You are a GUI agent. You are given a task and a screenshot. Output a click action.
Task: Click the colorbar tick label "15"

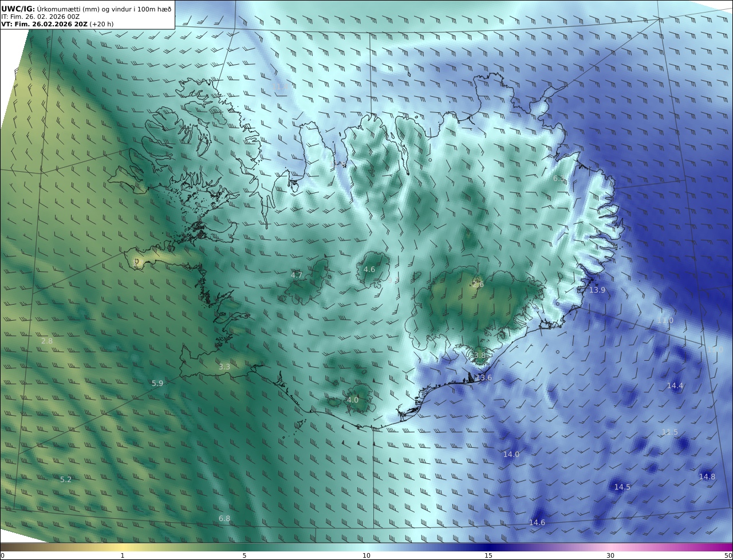tap(488, 555)
